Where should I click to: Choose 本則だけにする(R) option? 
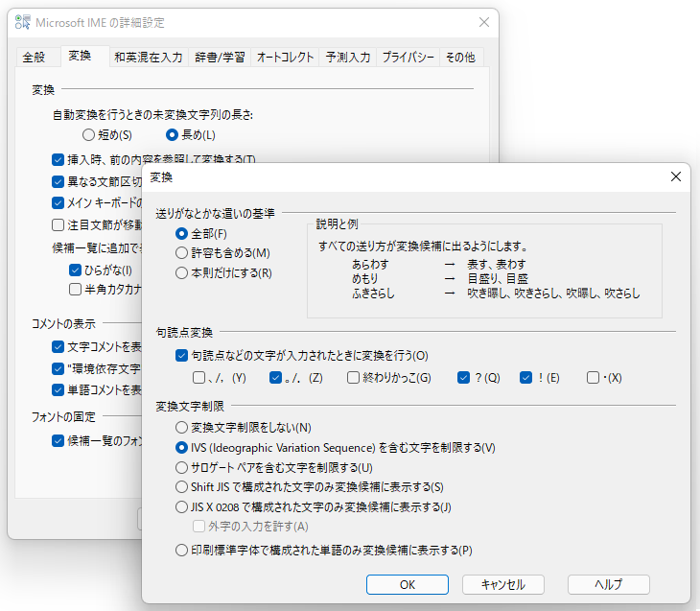coord(181,273)
